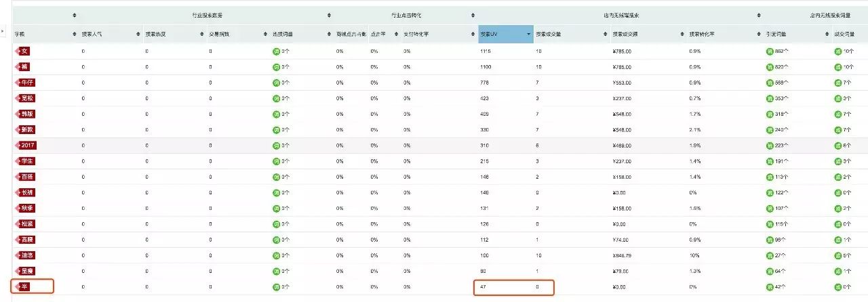Screen dimensions: 868x302
Task: Click the green 热搜词量 icon in the 牛仔 row
Action: coord(276,83)
